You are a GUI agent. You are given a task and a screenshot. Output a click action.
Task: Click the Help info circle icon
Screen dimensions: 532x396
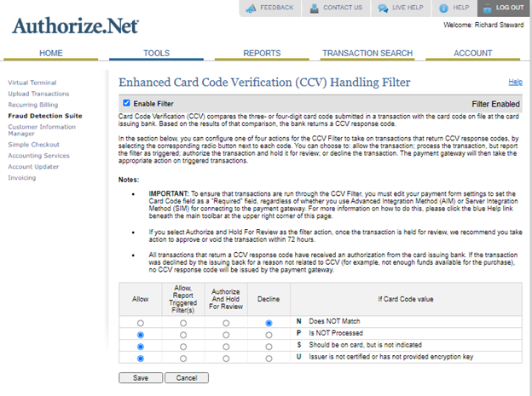[x=443, y=9]
